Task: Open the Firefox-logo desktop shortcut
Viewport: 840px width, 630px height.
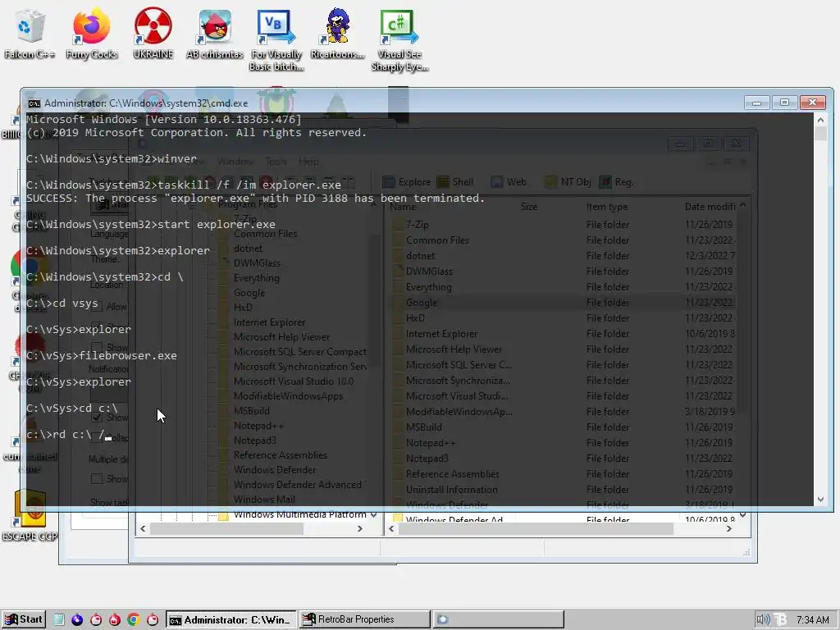Action: (92, 33)
